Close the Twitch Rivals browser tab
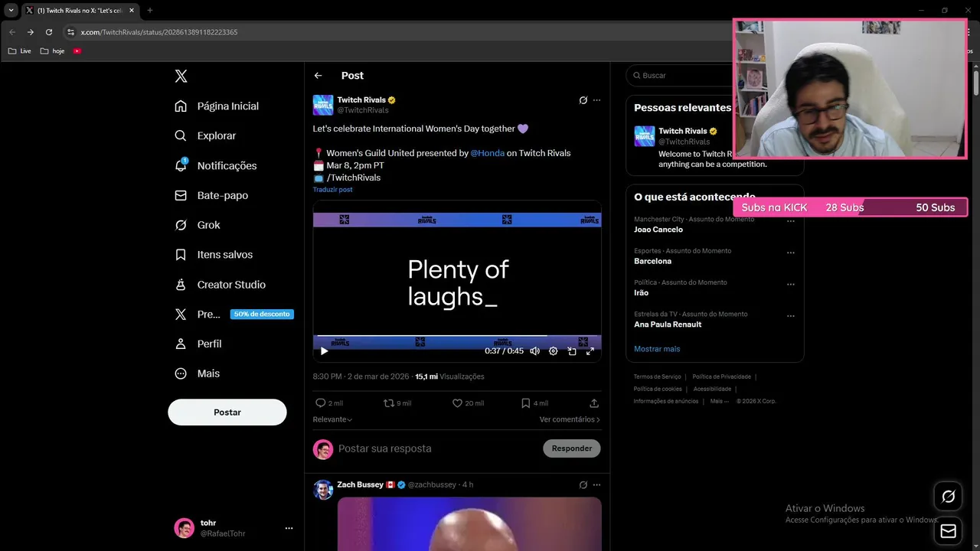The image size is (980, 551). point(131,11)
